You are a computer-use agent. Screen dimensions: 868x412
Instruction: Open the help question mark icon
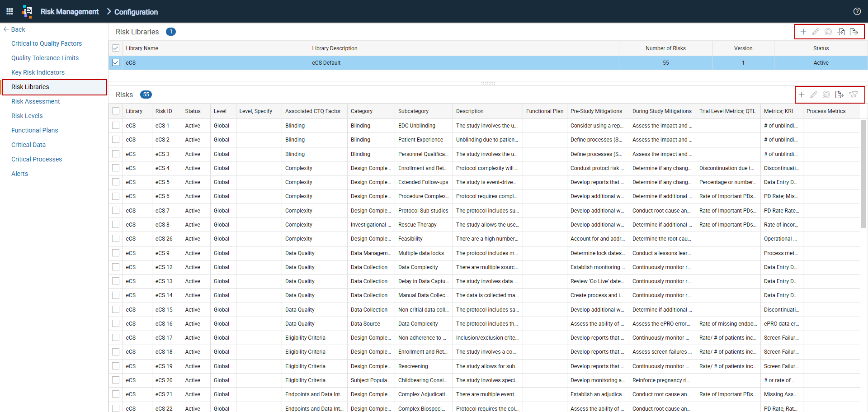click(x=857, y=11)
